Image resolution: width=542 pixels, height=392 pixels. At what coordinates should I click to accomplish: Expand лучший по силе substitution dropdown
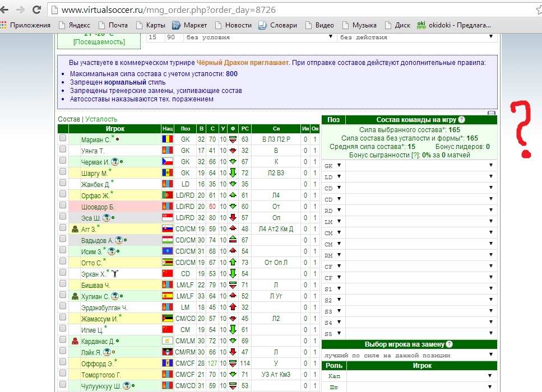click(x=409, y=355)
